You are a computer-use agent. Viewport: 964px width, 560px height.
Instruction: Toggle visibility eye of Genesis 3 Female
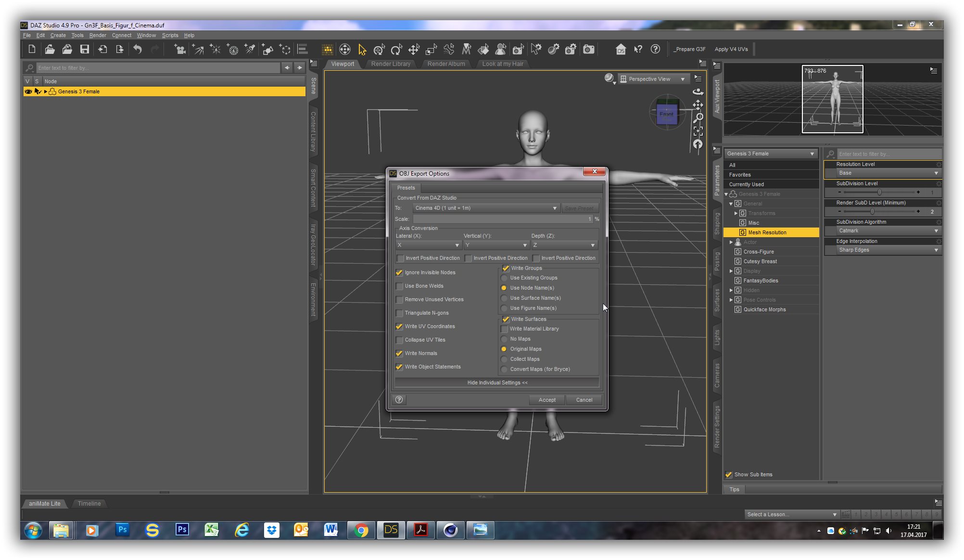28,91
